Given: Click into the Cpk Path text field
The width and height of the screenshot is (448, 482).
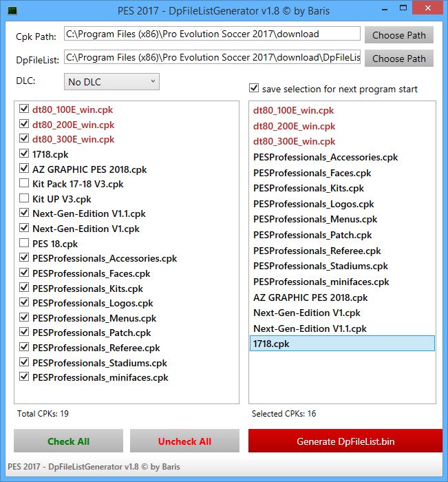Looking at the screenshot, I should coord(212,34).
